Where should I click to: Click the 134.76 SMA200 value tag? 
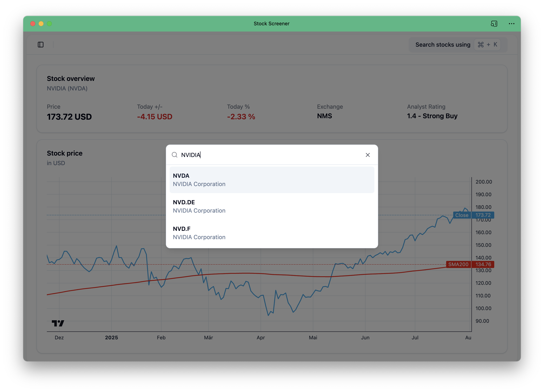coord(483,264)
